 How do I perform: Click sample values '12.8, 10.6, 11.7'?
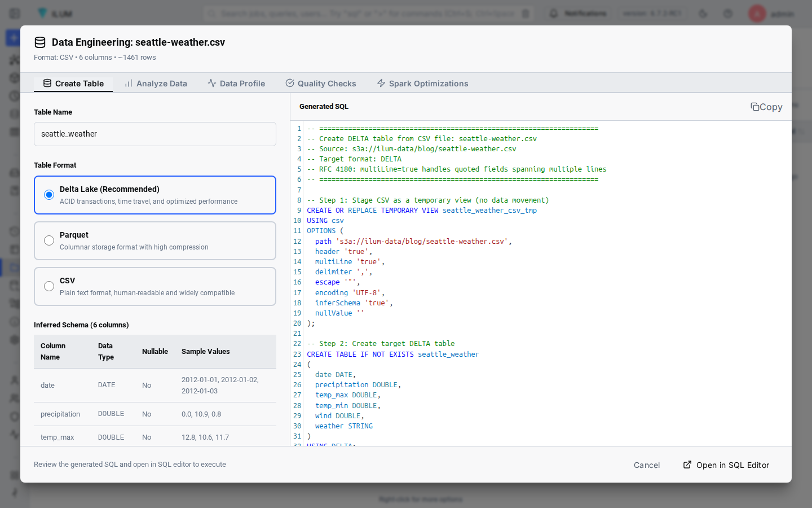205,437
